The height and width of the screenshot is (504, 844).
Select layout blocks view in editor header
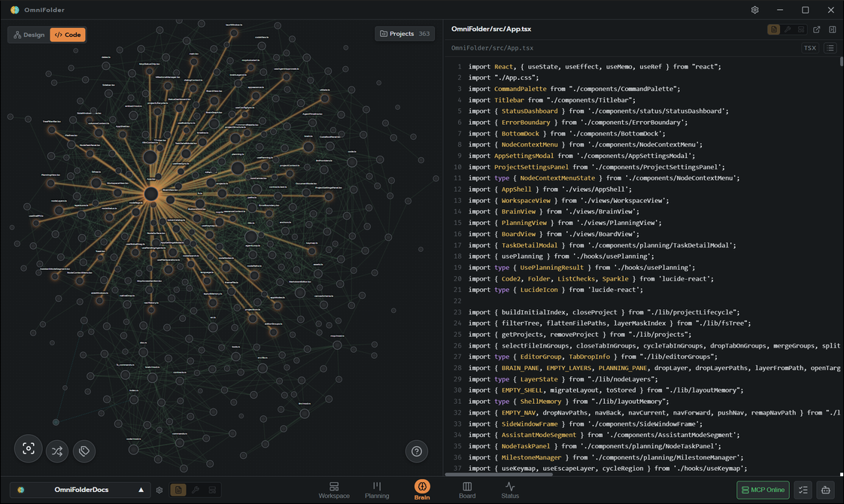tap(801, 29)
